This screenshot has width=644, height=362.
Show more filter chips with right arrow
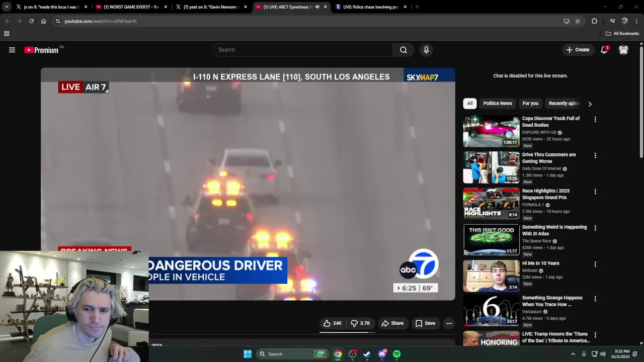[590, 104]
